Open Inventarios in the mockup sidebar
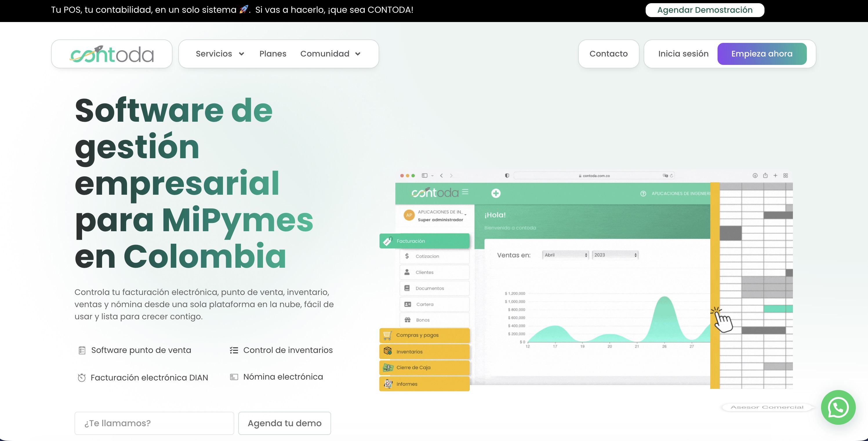This screenshot has height=441, width=868. pos(424,351)
